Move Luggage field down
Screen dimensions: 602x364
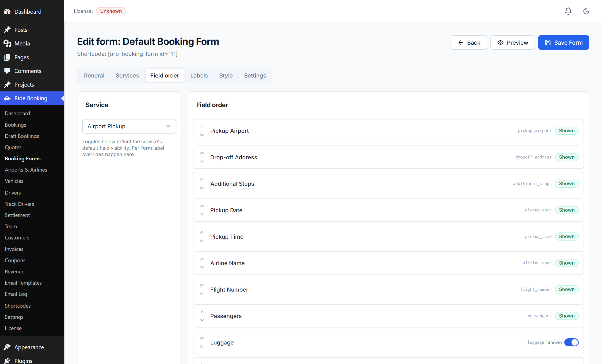coord(202,346)
